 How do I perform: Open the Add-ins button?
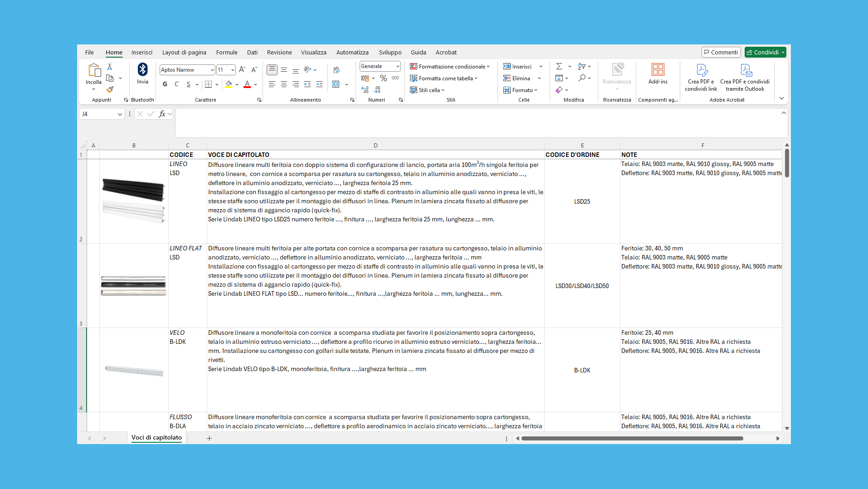[x=658, y=74]
